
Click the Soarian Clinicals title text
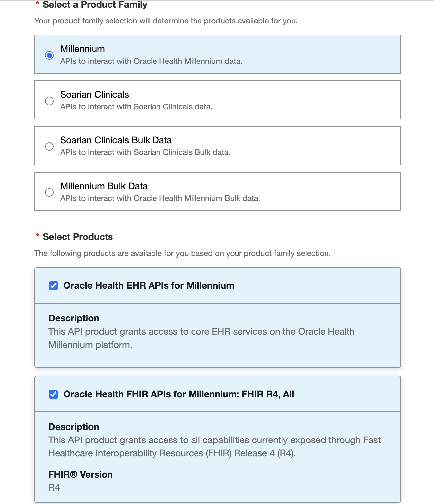(94, 95)
